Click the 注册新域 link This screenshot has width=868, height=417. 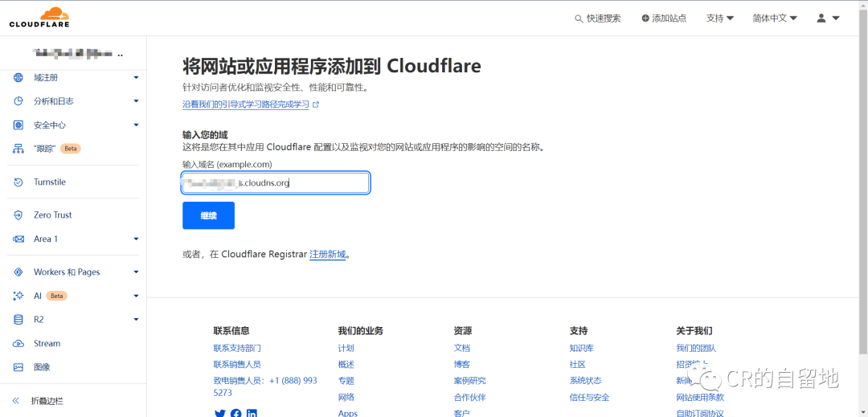[327, 255]
